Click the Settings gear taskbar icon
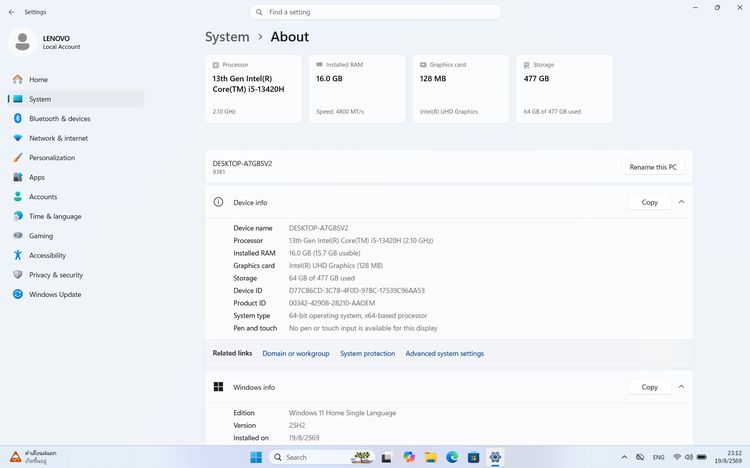This screenshot has width=750, height=468. (x=495, y=457)
